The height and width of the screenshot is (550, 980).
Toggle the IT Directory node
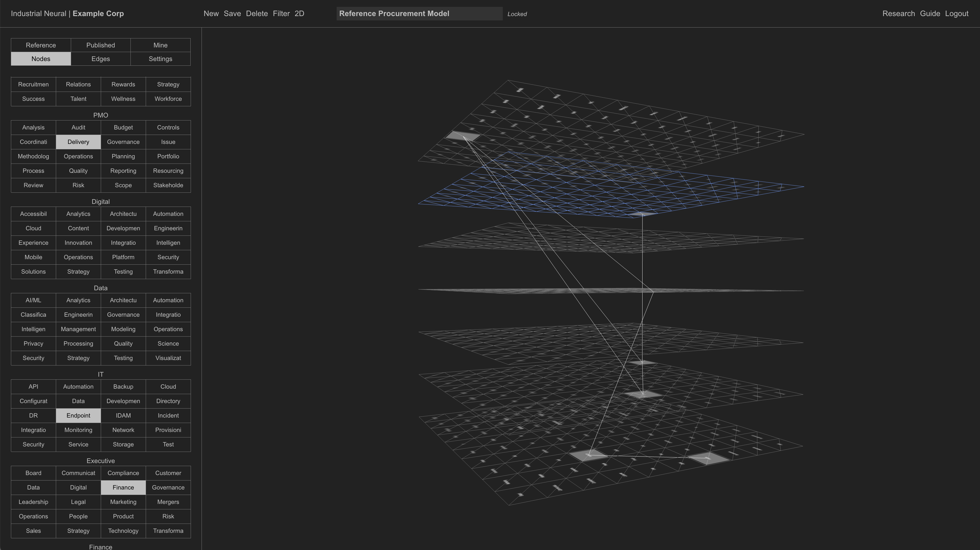click(x=168, y=401)
